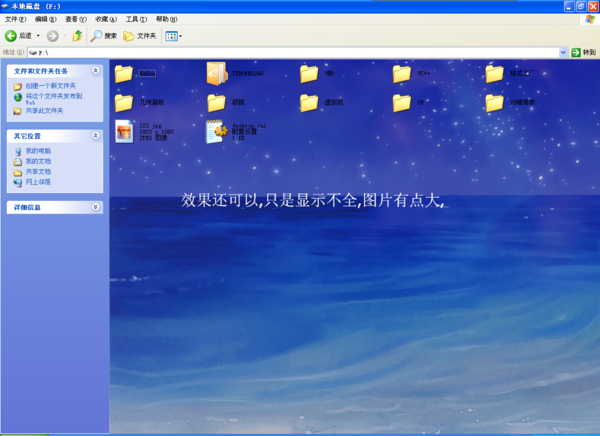Select the 硕鼠 folder icon
Image resolution: width=600 pixels, height=436 pixels.
217,103
